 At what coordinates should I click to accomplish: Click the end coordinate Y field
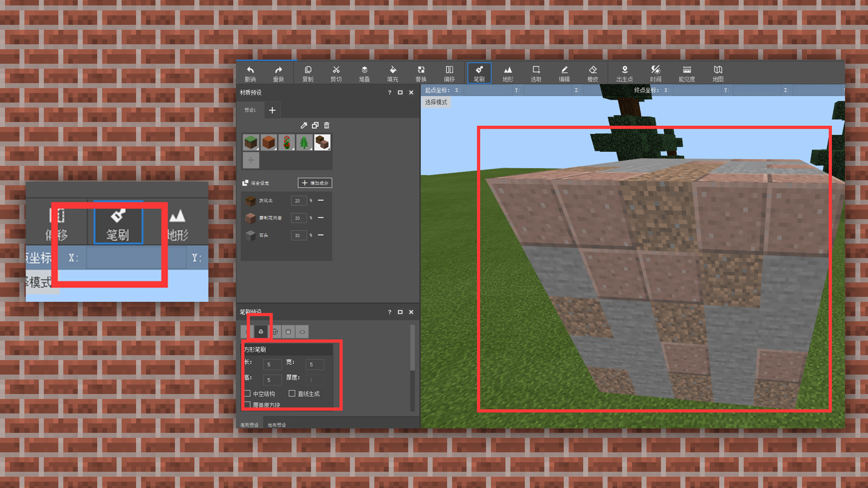[x=756, y=90]
